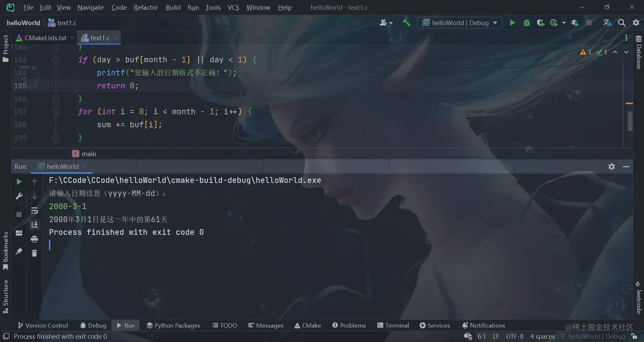This screenshot has height=342, width=644.
Task: Click the profiler run icon
Action: point(554,23)
